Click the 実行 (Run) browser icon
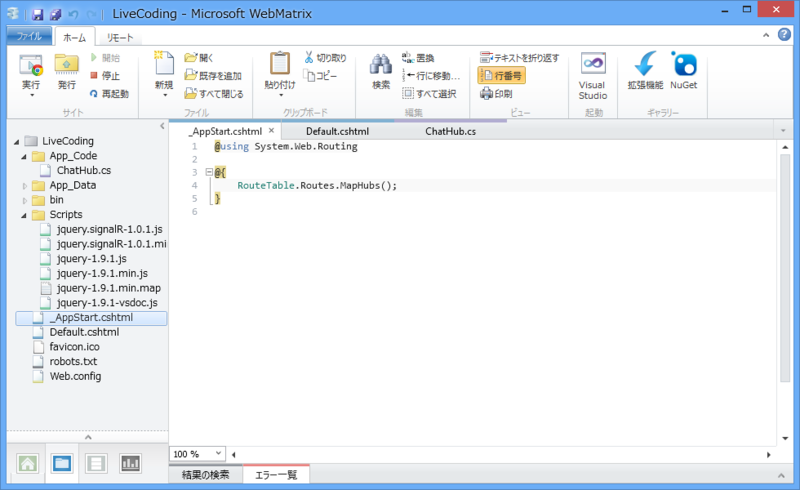 click(31, 65)
